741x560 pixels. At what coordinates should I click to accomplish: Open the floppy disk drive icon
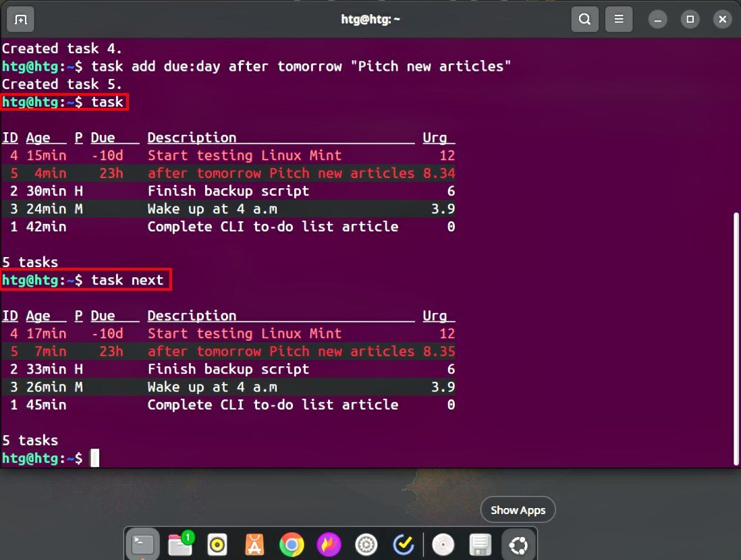[481, 544]
